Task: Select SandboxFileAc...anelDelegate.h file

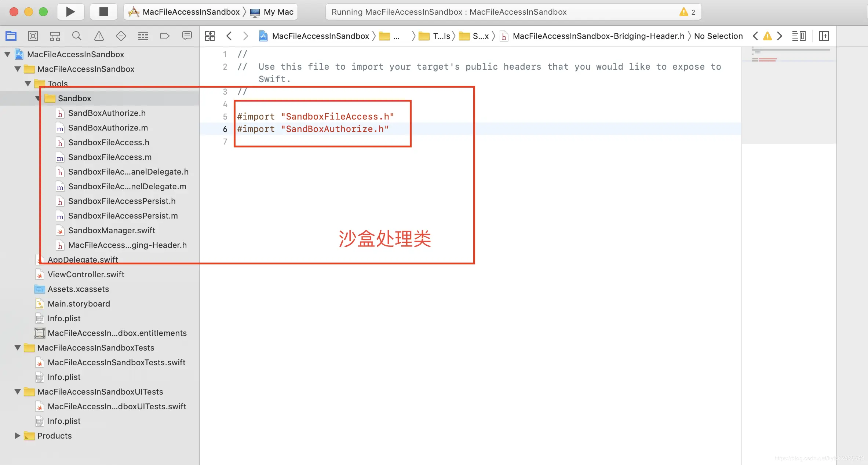Action: point(128,172)
